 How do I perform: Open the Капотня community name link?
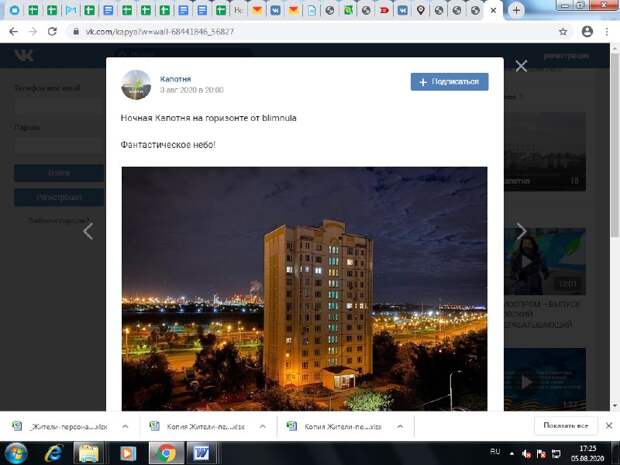coord(176,78)
